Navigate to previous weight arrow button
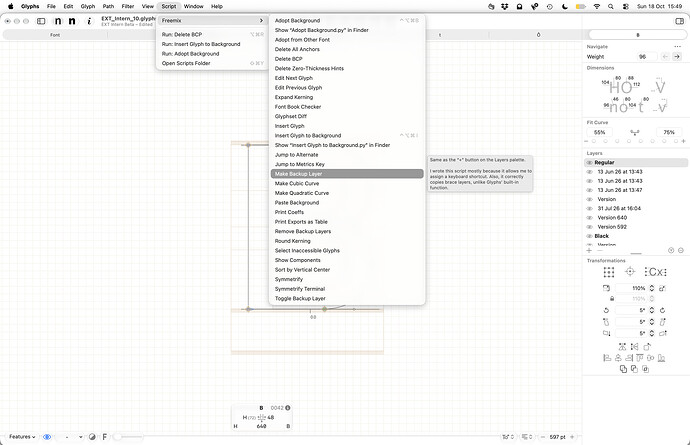 (x=665, y=56)
